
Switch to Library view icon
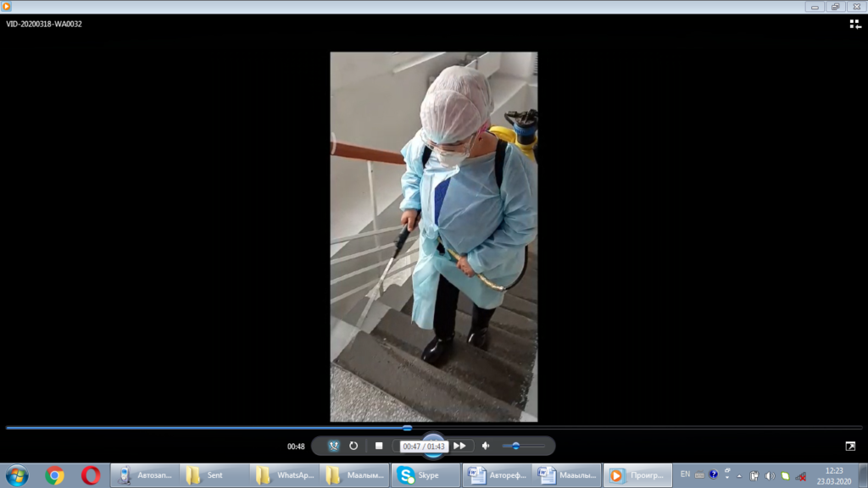pos(855,25)
